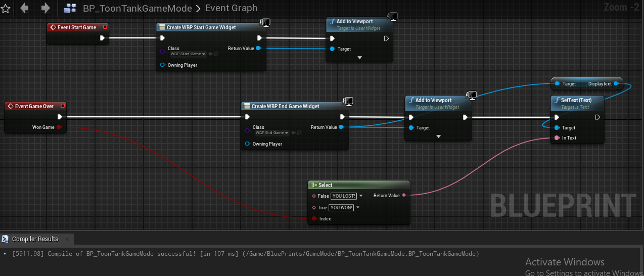
Task: Click the Owning Player pin on Create WBP End Game Widget
Action: 248,144
